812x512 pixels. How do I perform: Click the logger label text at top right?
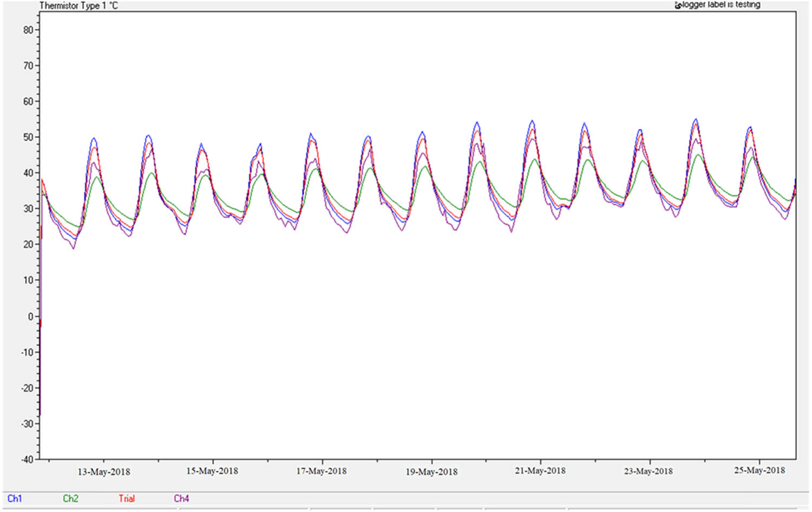[721, 5]
